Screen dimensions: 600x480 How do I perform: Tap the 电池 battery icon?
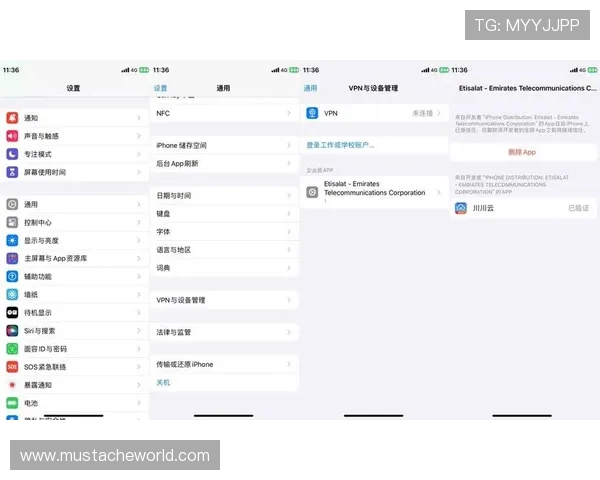pos(12,403)
